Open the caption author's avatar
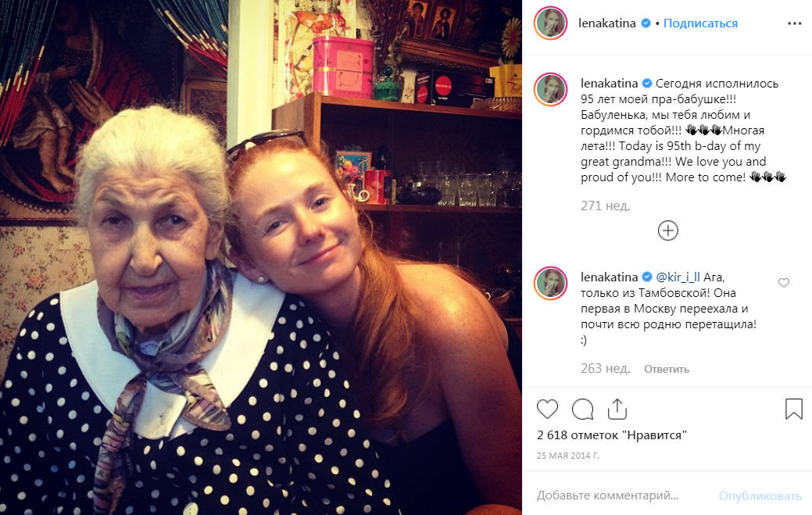Viewport: 812px width, 515px height. pos(551,90)
